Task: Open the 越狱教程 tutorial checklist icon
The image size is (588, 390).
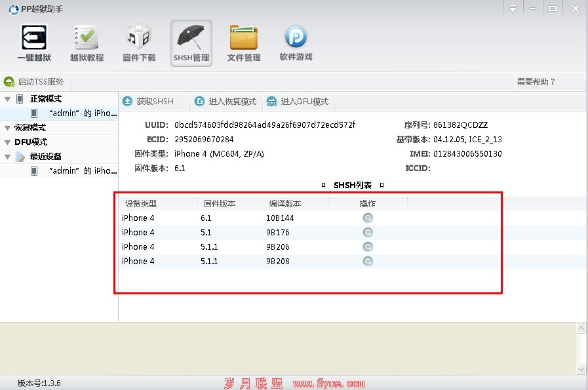Action: (87, 43)
